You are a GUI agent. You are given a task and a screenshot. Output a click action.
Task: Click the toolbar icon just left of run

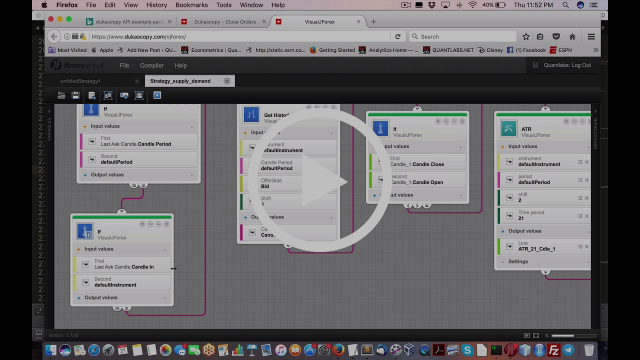(x=139, y=96)
